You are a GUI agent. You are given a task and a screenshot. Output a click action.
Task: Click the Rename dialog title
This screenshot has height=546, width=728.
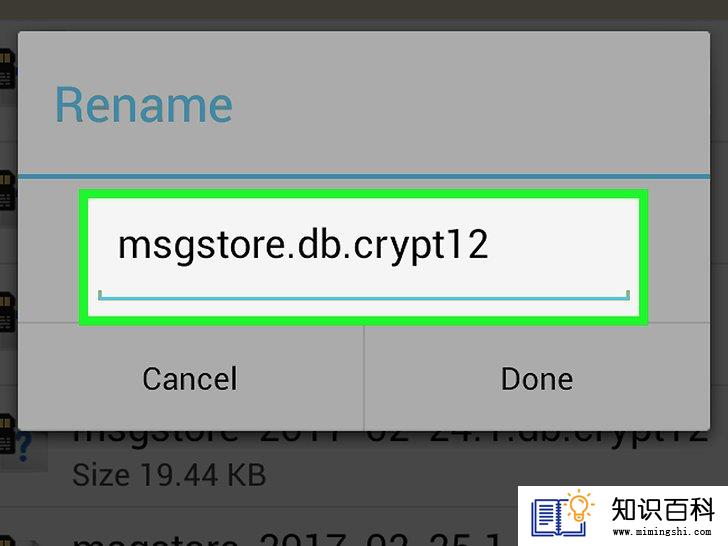[x=143, y=105]
